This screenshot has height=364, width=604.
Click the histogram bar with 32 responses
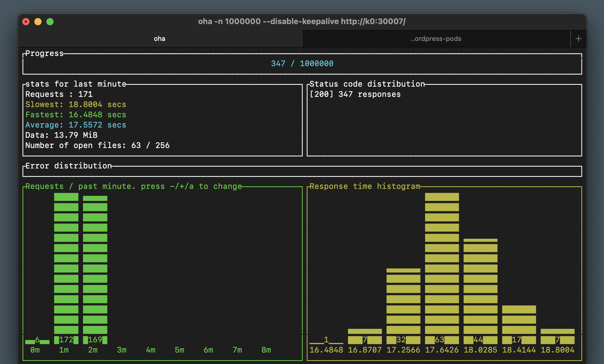[403, 306]
